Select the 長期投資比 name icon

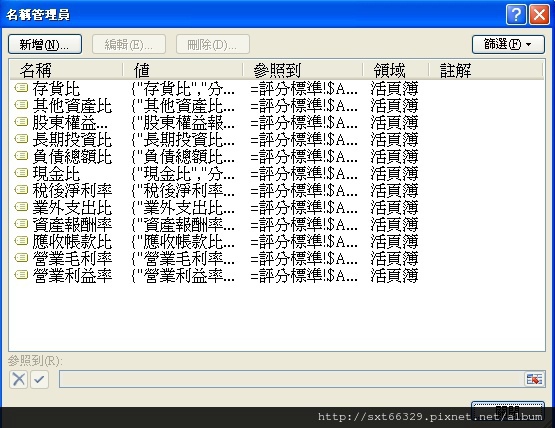pos(21,139)
